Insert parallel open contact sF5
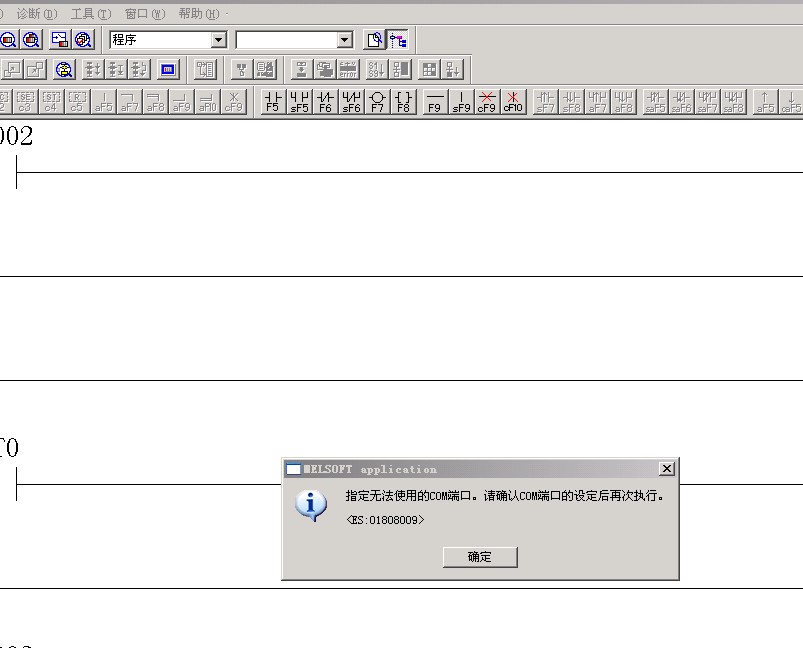The height and width of the screenshot is (648, 803). pyautogui.click(x=299, y=101)
